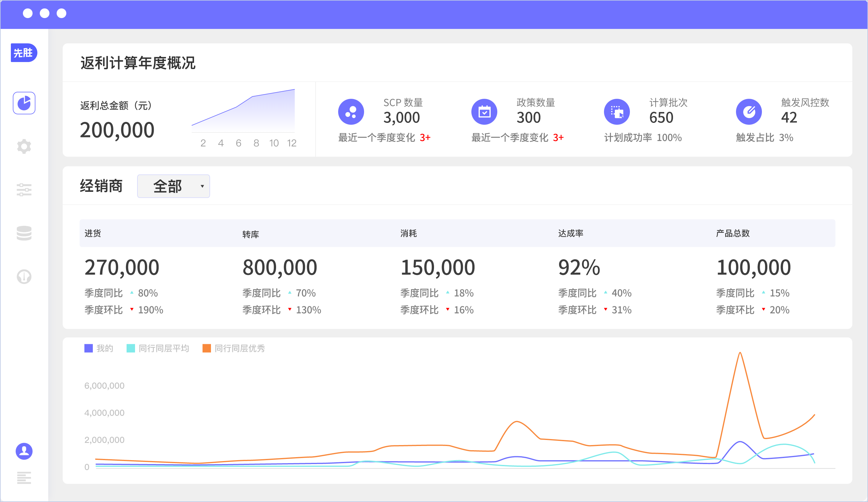
Task: Select the 产品总数 column header
Action: [x=733, y=233]
